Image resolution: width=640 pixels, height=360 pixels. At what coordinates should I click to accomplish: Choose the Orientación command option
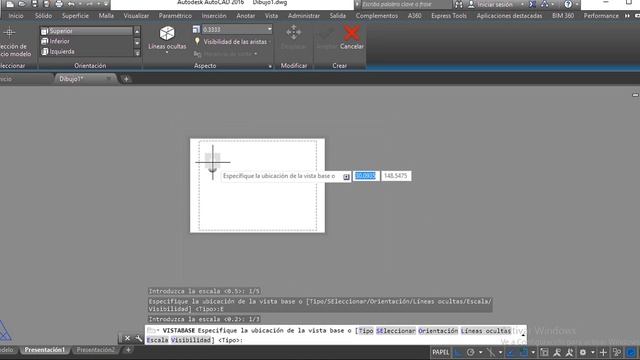coord(438,331)
